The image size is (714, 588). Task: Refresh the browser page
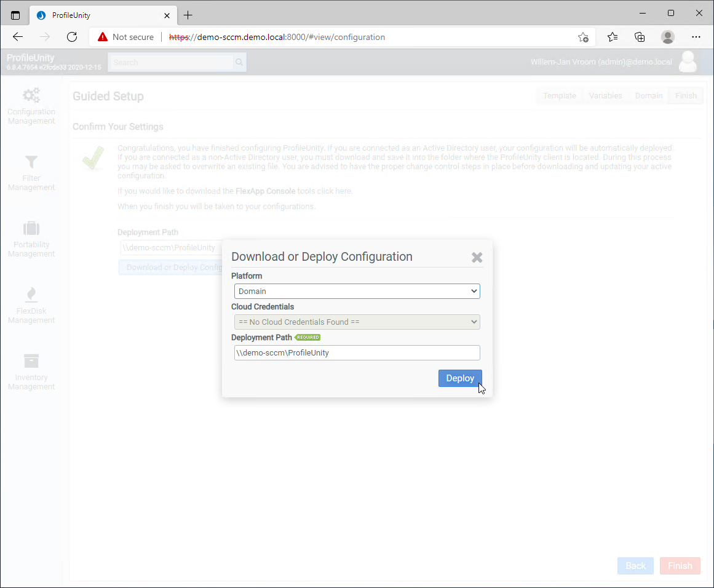coord(72,37)
